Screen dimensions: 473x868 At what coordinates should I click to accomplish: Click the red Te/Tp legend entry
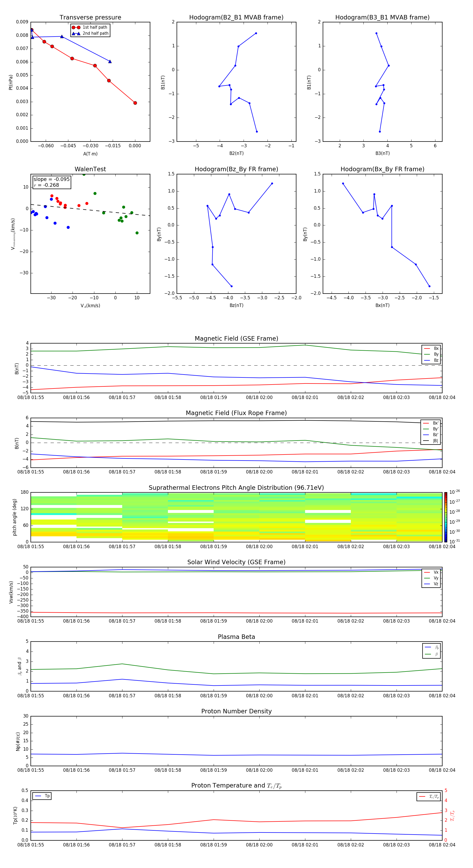pyautogui.click(x=429, y=796)
